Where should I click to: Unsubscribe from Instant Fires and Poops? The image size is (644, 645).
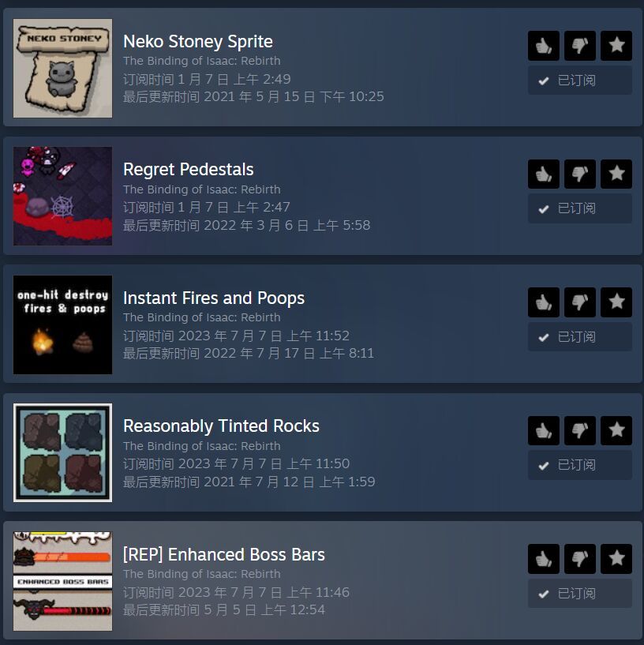pos(580,337)
